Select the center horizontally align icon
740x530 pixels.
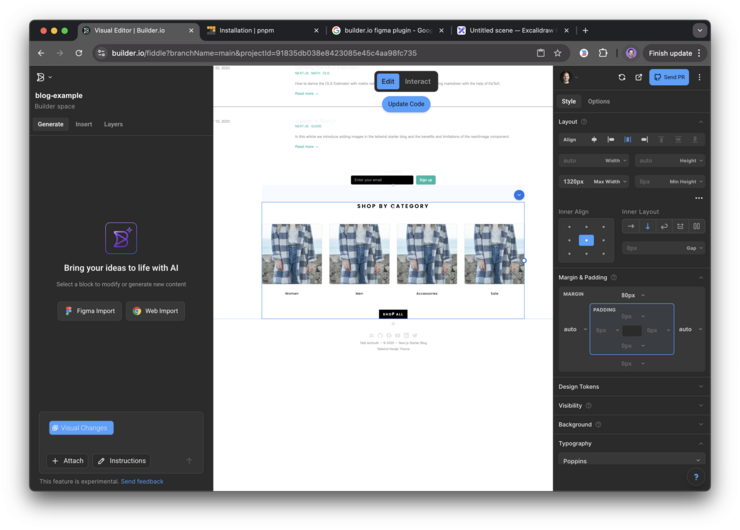click(x=594, y=139)
